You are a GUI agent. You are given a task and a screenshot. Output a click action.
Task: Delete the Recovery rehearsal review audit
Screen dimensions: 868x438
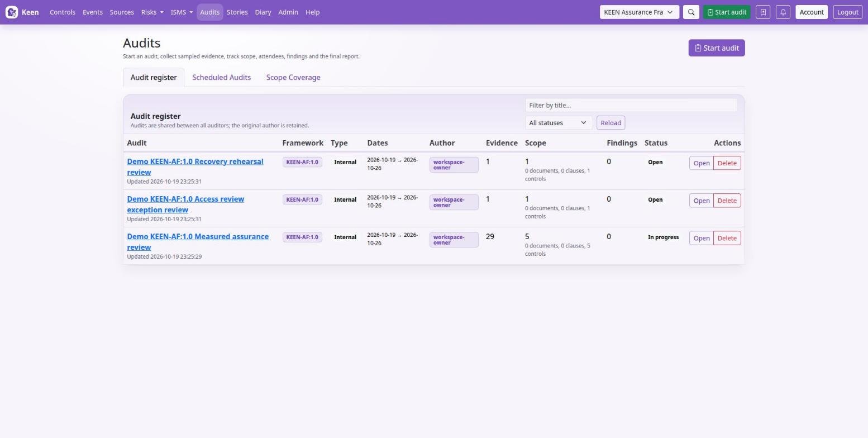pos(727,163)
